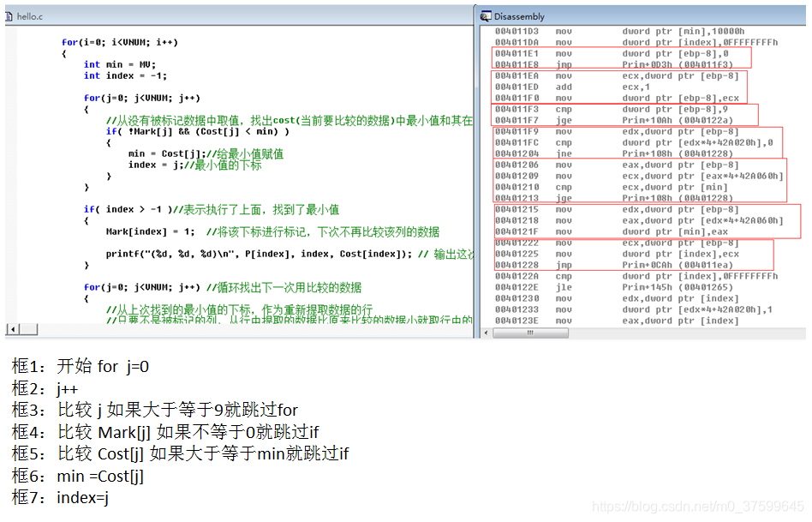Click disassembly row at address 004011EA
The width and height of the screenshot is (812, 522).
pos(617,75)
